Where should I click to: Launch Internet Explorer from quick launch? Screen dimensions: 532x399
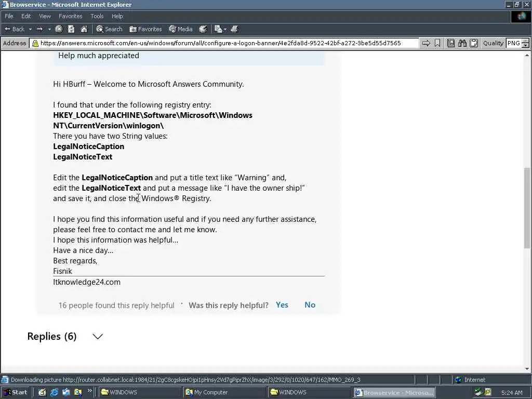[54, 392]
